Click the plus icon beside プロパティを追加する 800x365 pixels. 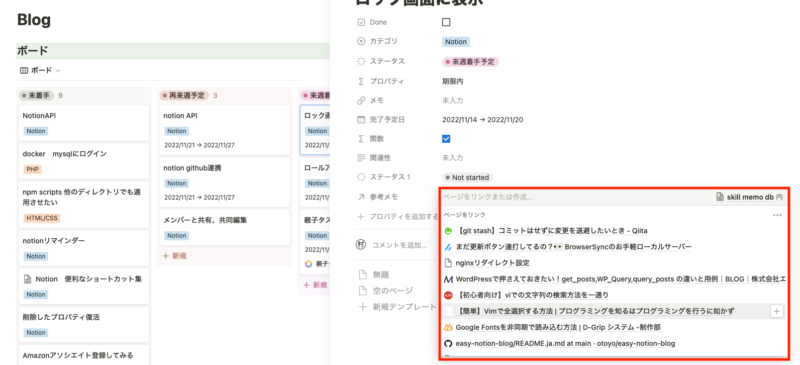click(361, 216)
